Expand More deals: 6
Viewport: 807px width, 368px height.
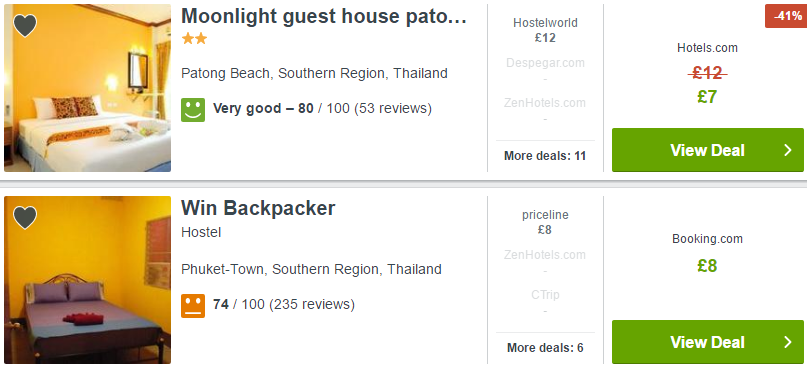click(545, 348)
